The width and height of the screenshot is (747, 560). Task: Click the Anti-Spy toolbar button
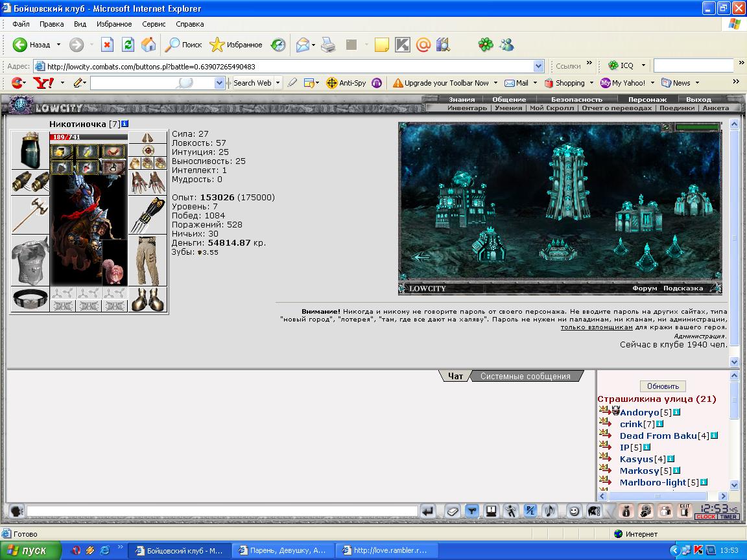346,83
